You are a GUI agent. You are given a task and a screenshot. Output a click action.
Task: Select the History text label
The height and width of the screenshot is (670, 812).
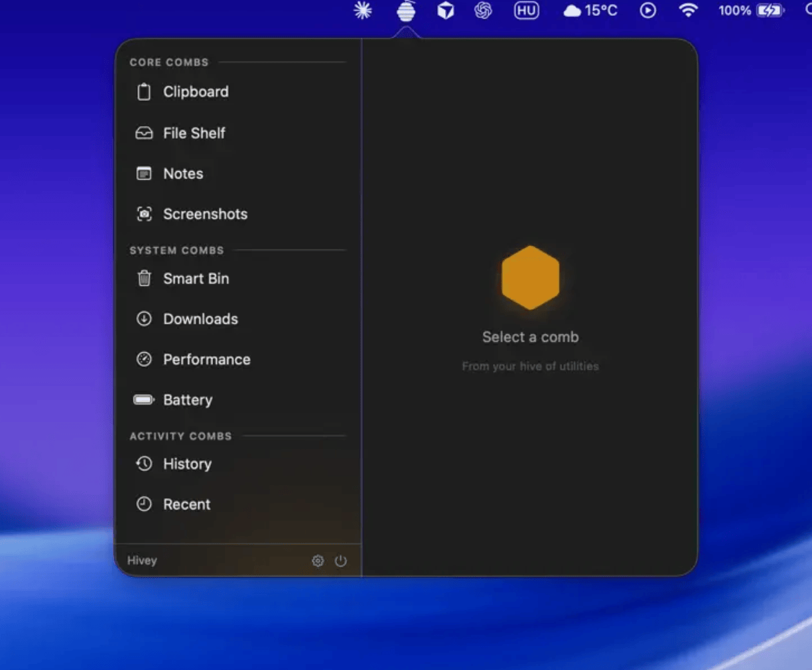[x=187, y=464]
